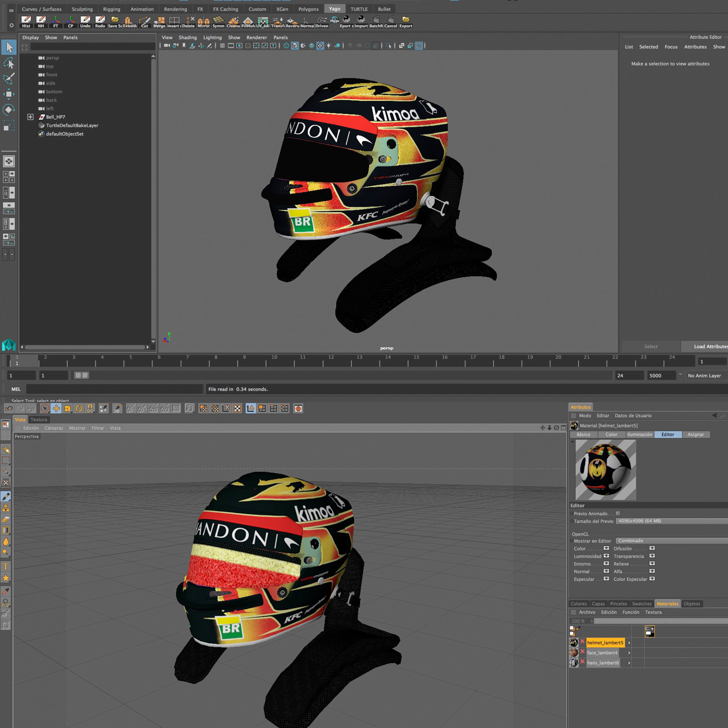
Task: Open the Cámaras menu
Action: tap(54, 428)
